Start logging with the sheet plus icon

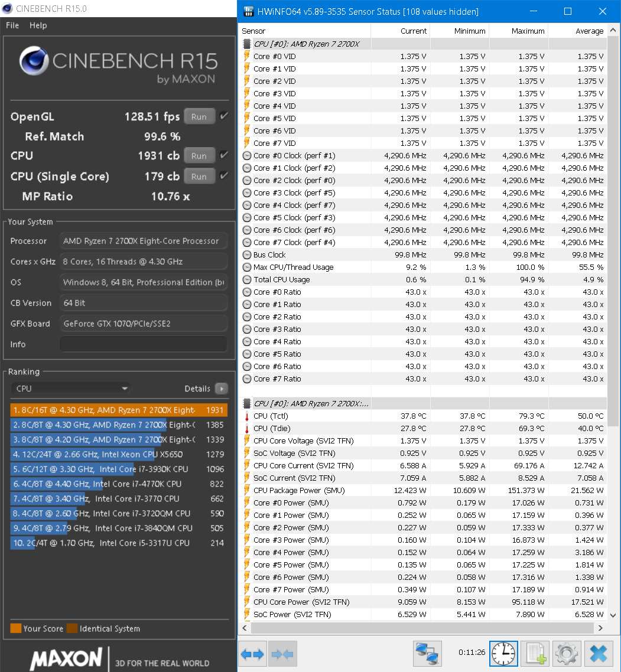coord(535,654)
